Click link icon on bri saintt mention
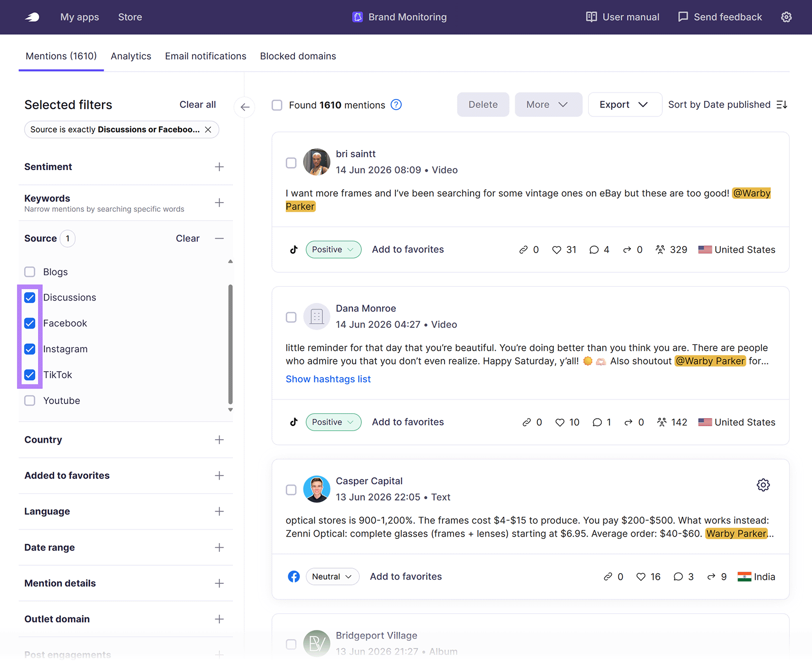Image resolution: width=812 pixels, height=662 pixels. (x=523, y=250)
